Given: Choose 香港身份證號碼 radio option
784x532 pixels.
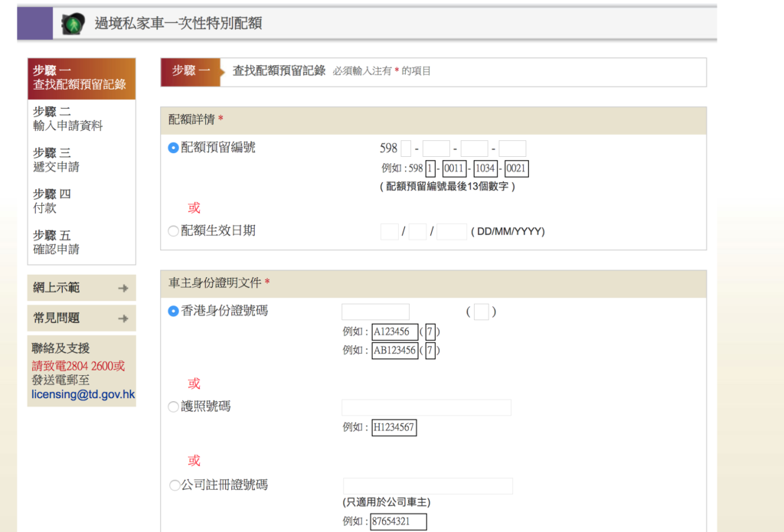Looking at the screenshot, I should click(173, 312).
